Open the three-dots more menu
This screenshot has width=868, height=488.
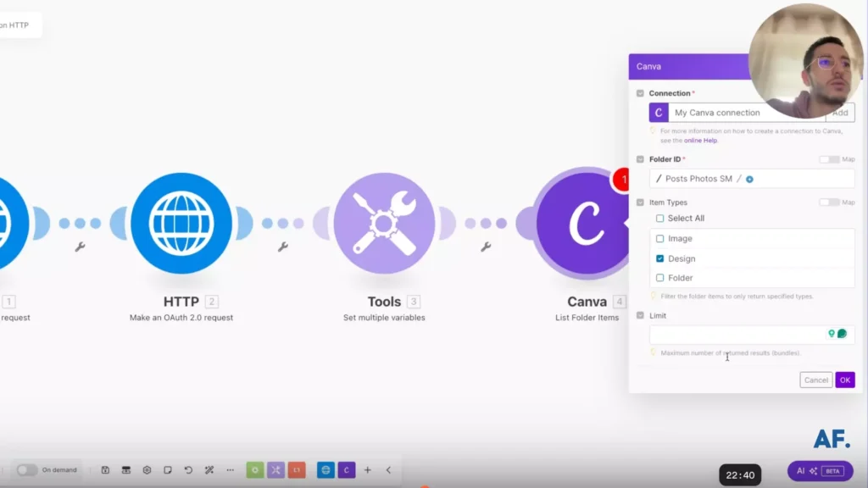[231, 469]
